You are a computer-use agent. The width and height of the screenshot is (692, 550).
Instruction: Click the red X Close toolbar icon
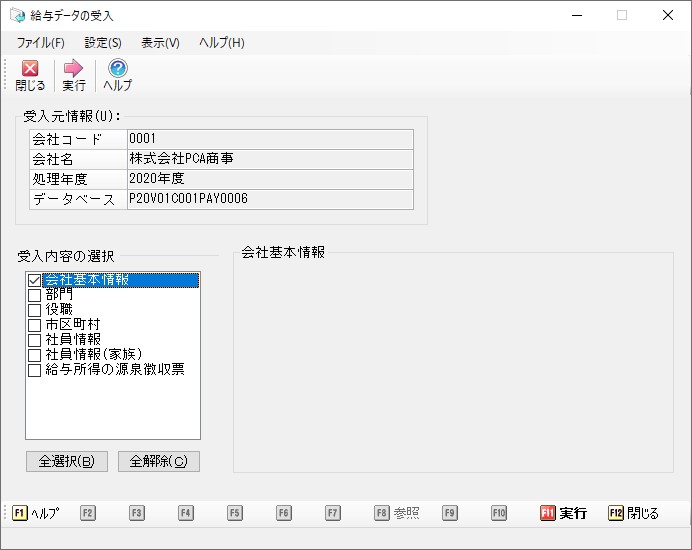(x=30, y=69)
